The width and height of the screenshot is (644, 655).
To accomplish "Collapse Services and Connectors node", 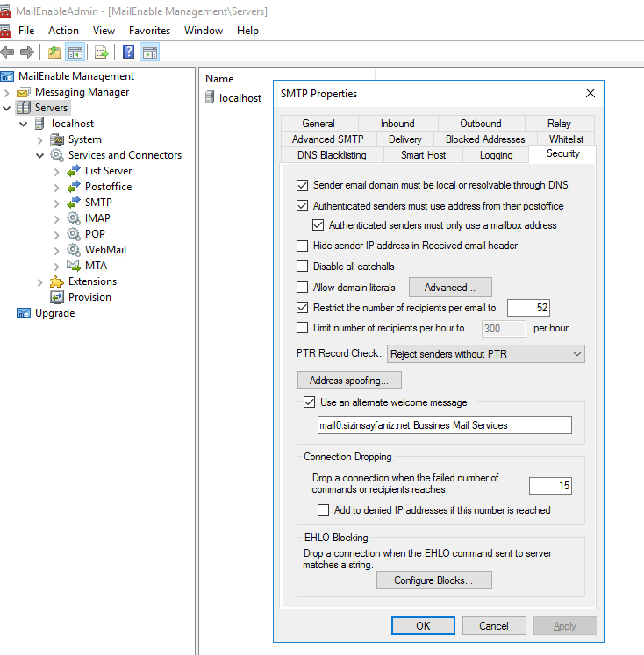I will [x=40, y=156].
